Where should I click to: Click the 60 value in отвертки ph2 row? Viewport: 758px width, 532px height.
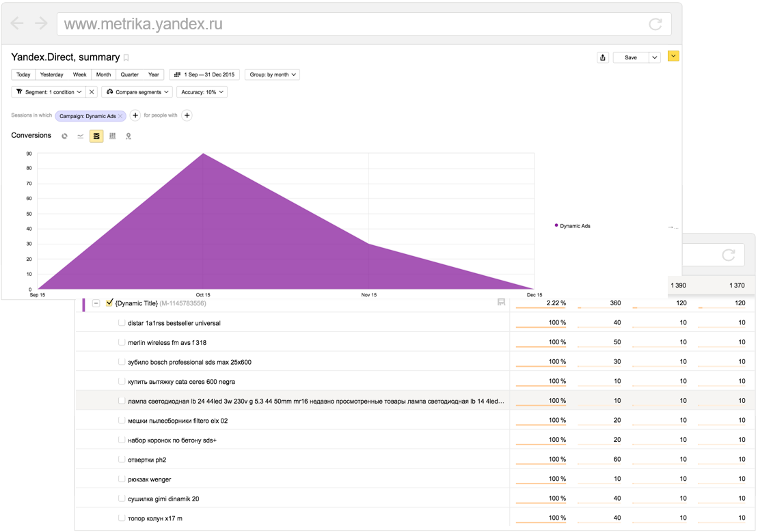click(x=617, y=459)
